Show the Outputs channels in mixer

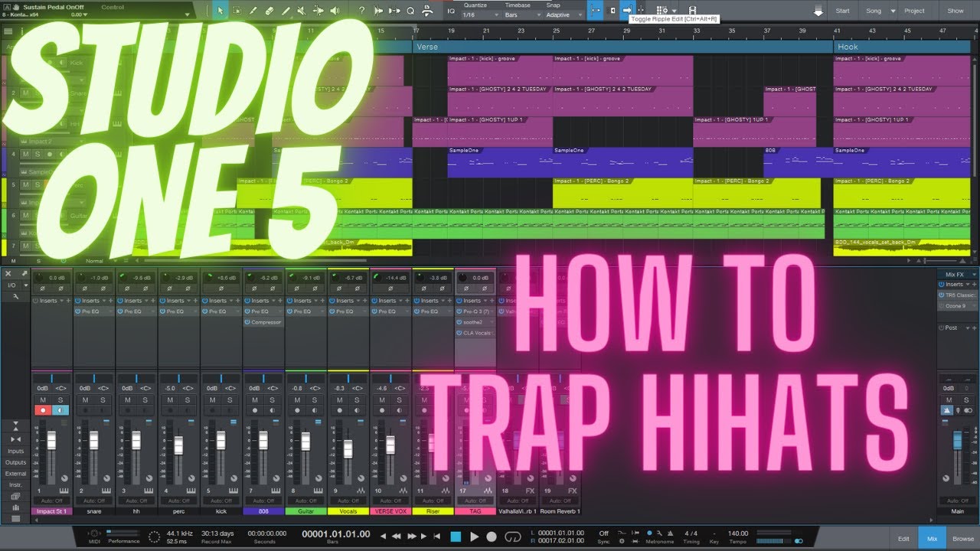(x=15, y=462)
